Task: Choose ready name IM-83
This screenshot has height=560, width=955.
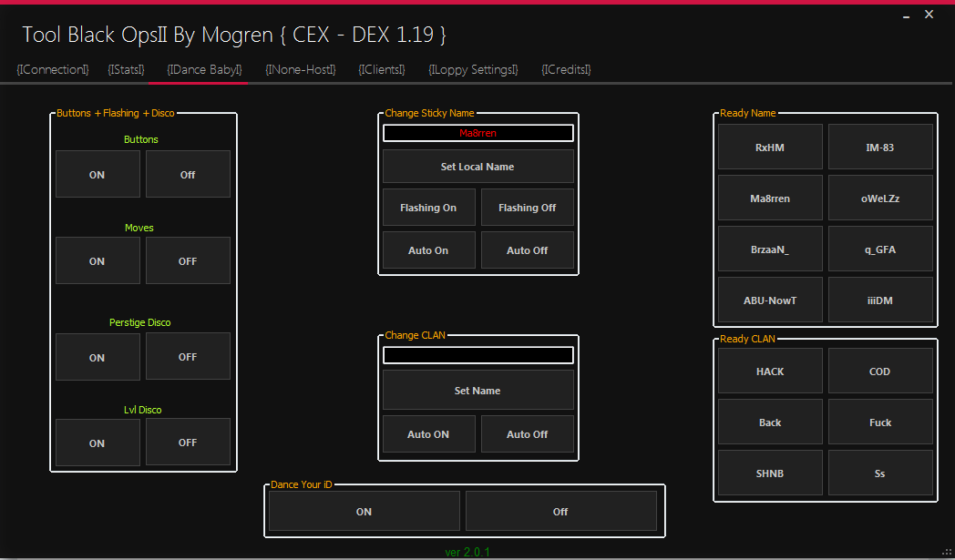Action: pos(880,147)
